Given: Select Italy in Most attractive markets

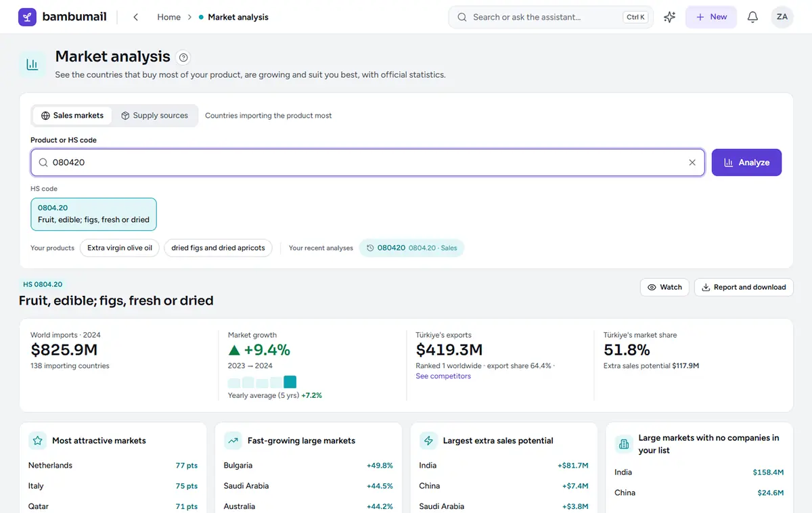Looking at the screenshot, I should coord(113,486).
